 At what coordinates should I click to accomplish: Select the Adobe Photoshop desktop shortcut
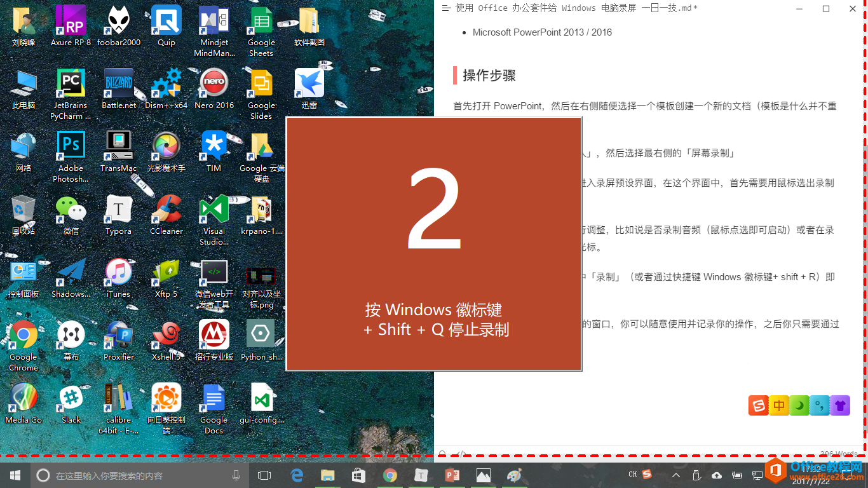pyautogui.click(x=71, y=157)
